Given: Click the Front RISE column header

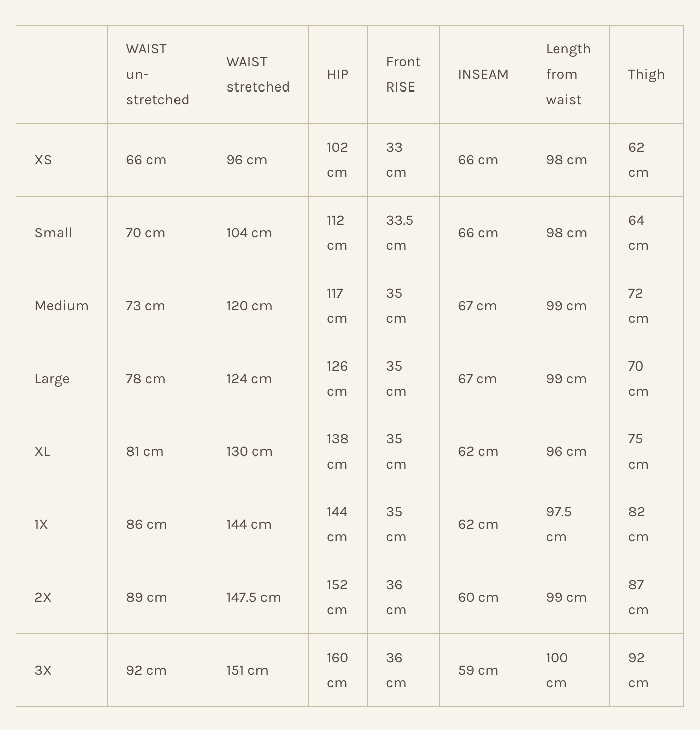Looking at the screenshot, I should click(403, 74).
